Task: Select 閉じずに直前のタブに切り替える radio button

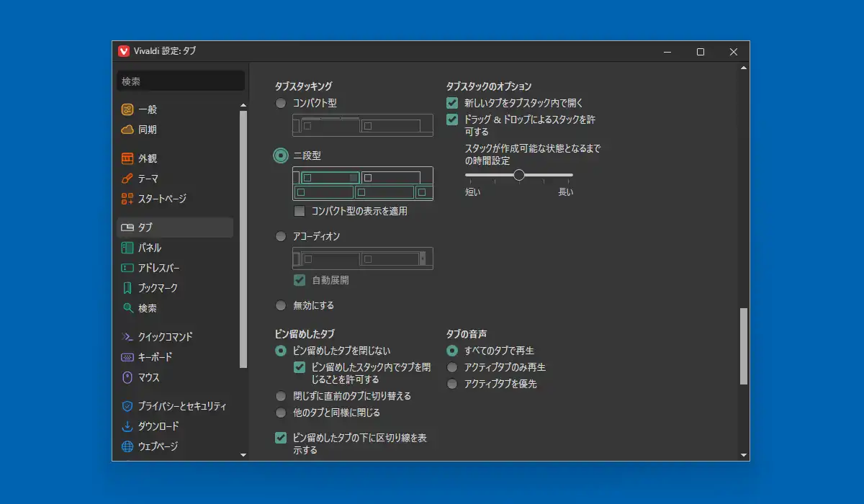Action: tap(281, 396)
